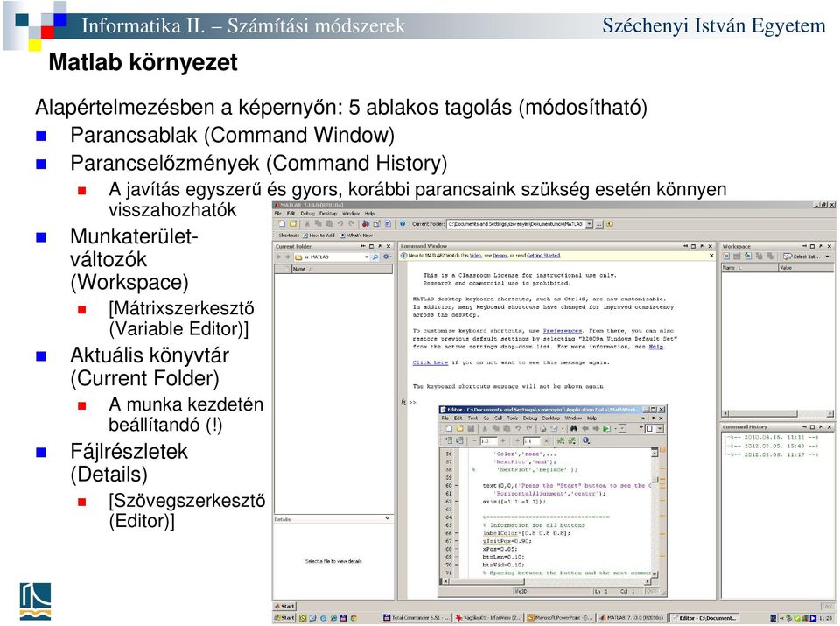Click Video link in Command Window banner

pos(475,255)
